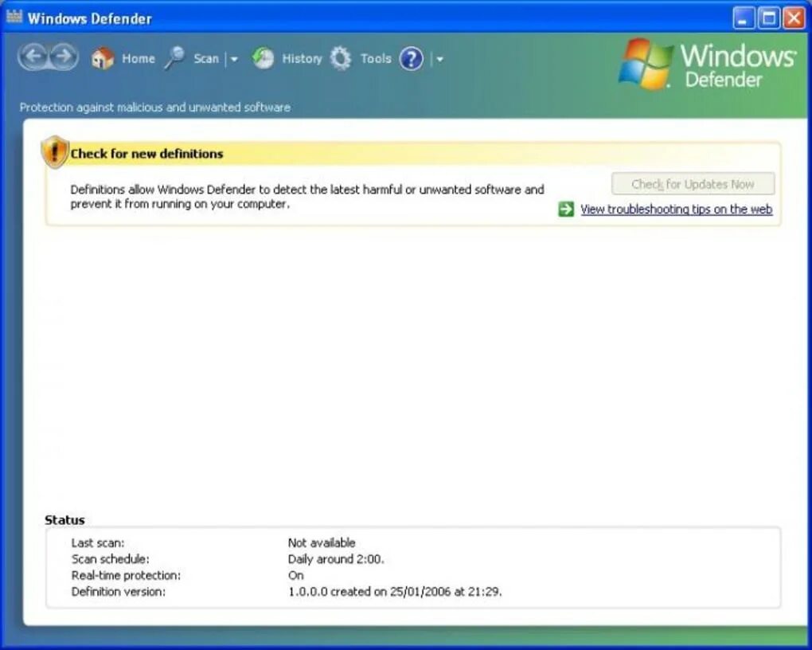Click the 'Windows Defender' title bar text

click(90, 18)
